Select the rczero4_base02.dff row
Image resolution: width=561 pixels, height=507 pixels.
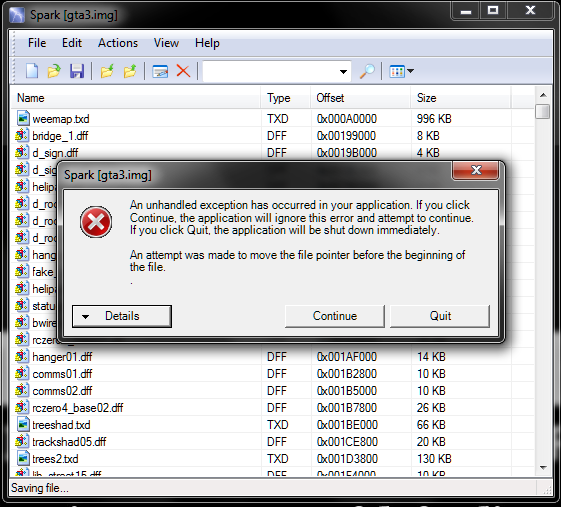(273, 408)
